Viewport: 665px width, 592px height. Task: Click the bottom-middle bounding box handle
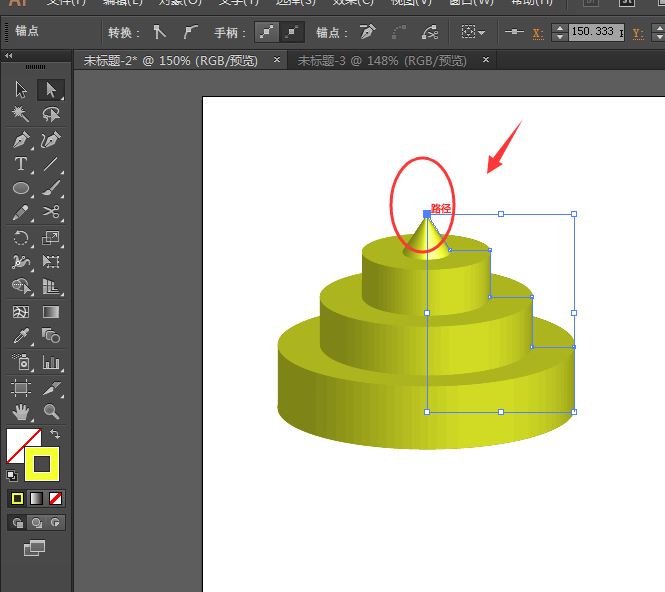click(x=501, y=412)
